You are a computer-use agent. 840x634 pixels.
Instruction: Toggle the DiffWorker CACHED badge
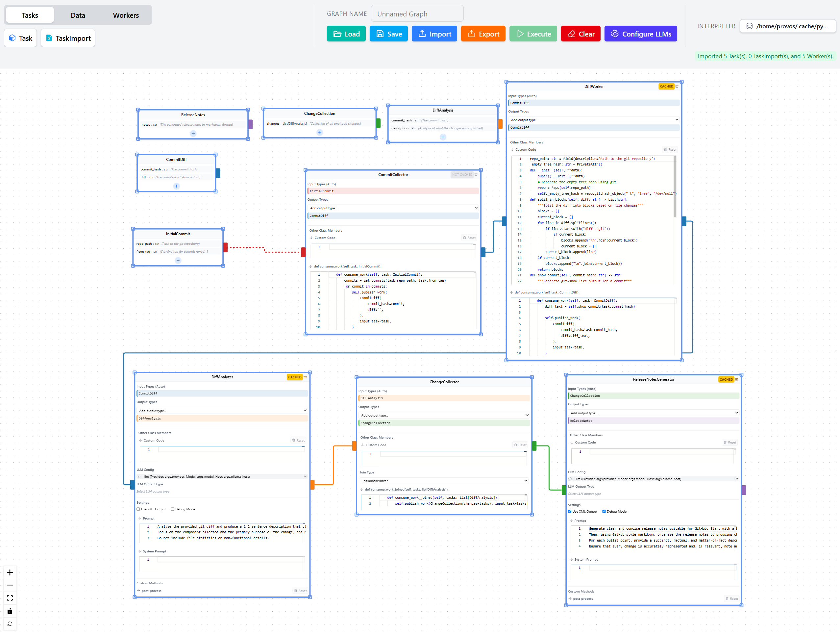(x=667, y=87)
